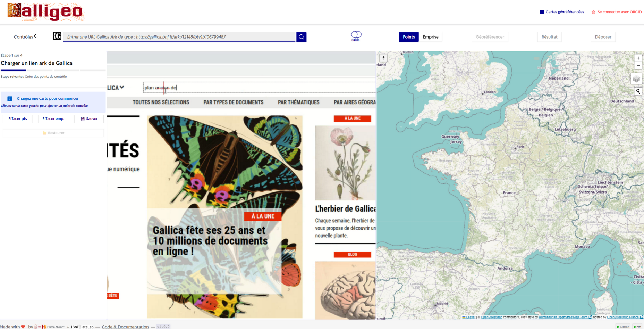Select the Emprise mode
The height and width of the screenshot is (329, 644).
[x=430, y=37]
